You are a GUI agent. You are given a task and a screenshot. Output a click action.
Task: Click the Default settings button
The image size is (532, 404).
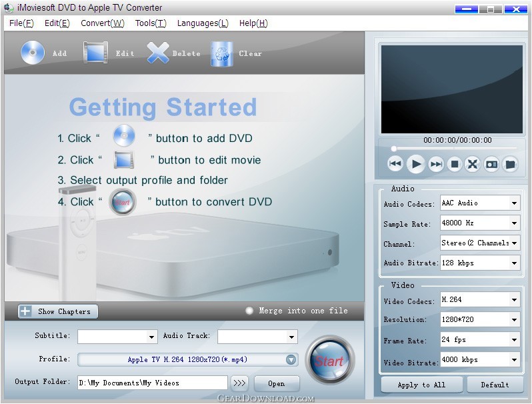(495, 385)
